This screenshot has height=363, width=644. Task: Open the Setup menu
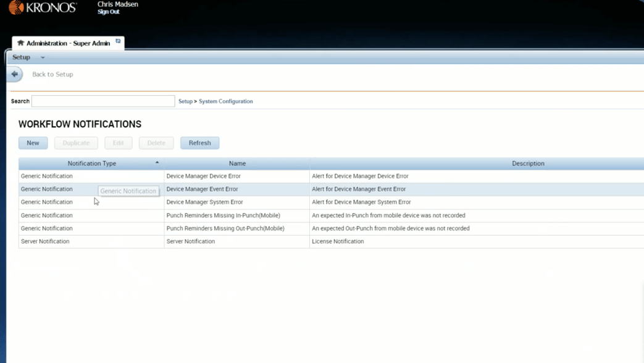coord(20,57)
